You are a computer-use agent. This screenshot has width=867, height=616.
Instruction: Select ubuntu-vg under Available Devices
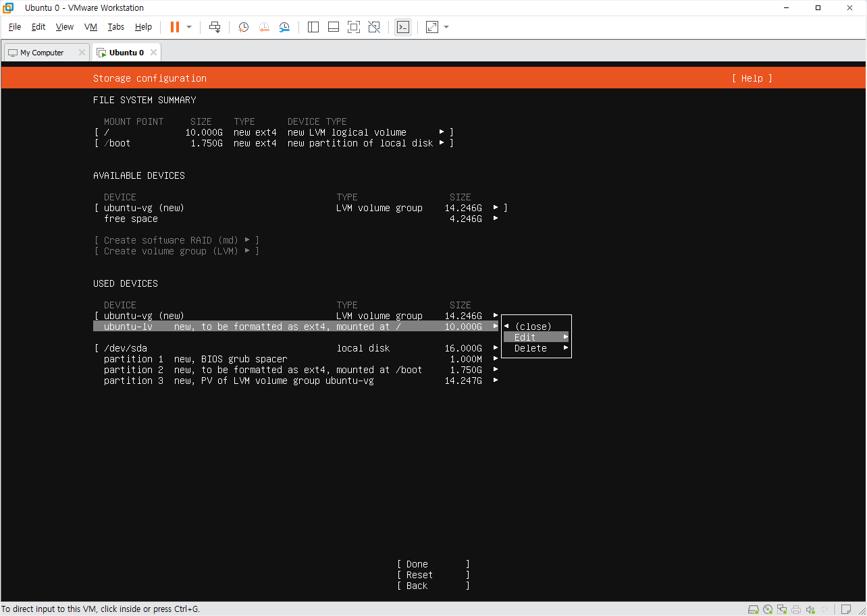point(300,208)
